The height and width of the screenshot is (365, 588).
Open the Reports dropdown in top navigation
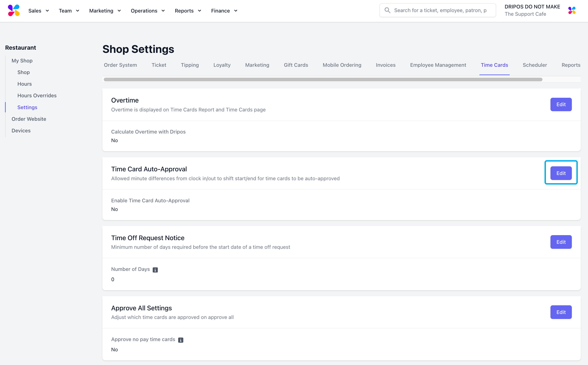click(x=188, y=11)
